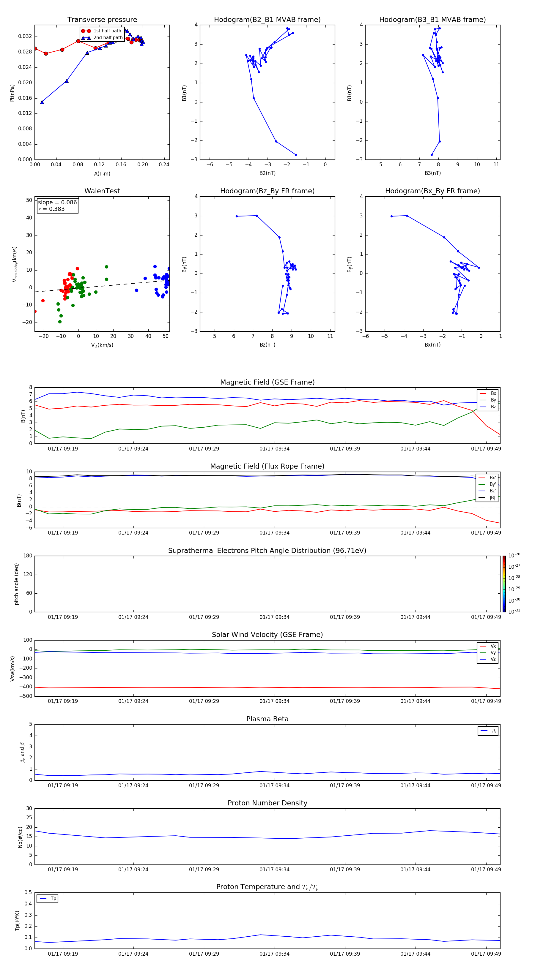The width and height of the screenshot is (535, 980).
Task: Click the 'WalenTest' plot title
Action: pos(102,191)
